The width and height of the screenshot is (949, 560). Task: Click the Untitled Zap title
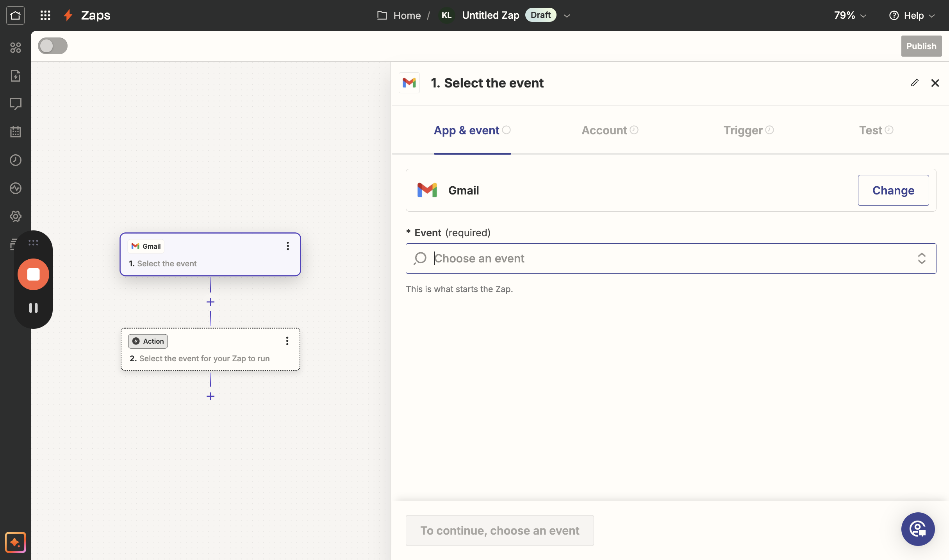[491, 15]
